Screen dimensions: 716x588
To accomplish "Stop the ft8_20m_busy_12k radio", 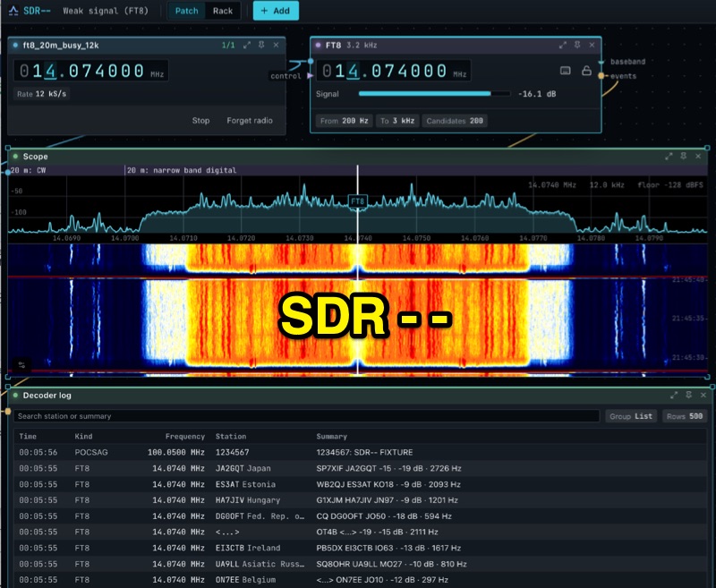I will coord(200,121).
